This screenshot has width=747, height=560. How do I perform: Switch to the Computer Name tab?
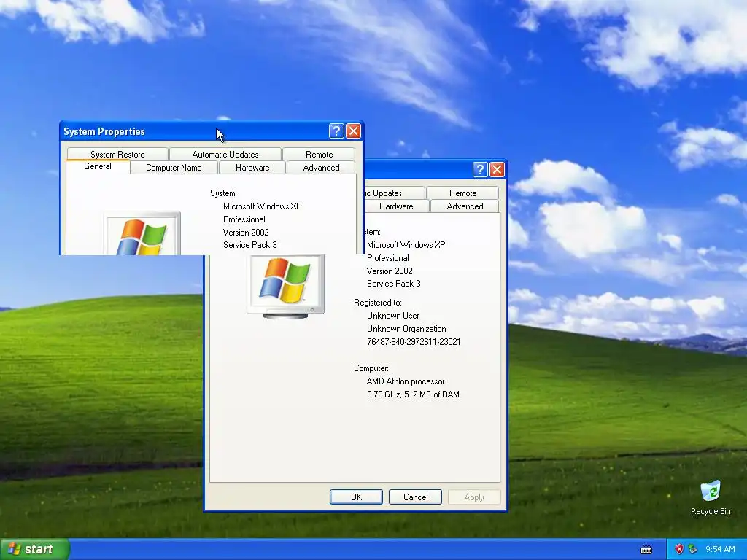[174, 168]
